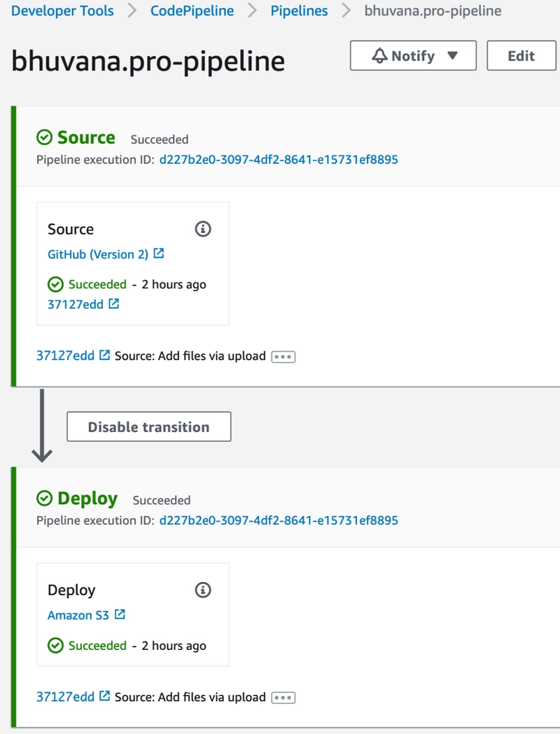
Task: Click Disable transition button
Action: pos(148,427)
